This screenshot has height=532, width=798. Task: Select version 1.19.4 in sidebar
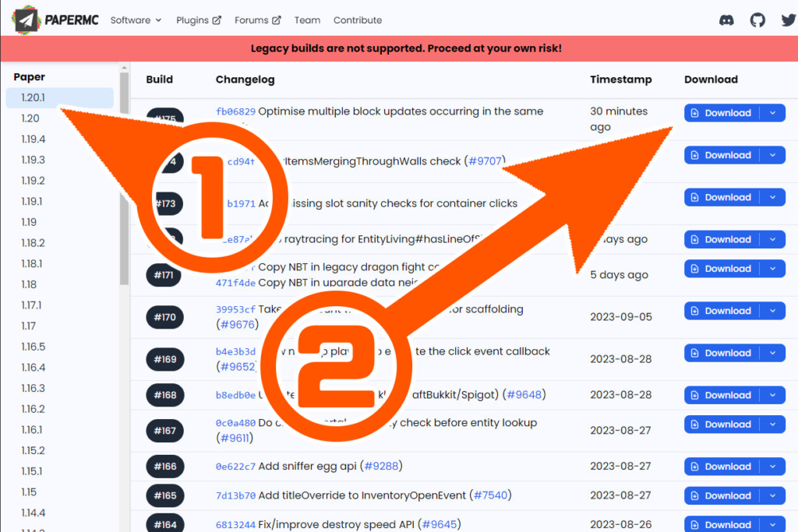34,139
